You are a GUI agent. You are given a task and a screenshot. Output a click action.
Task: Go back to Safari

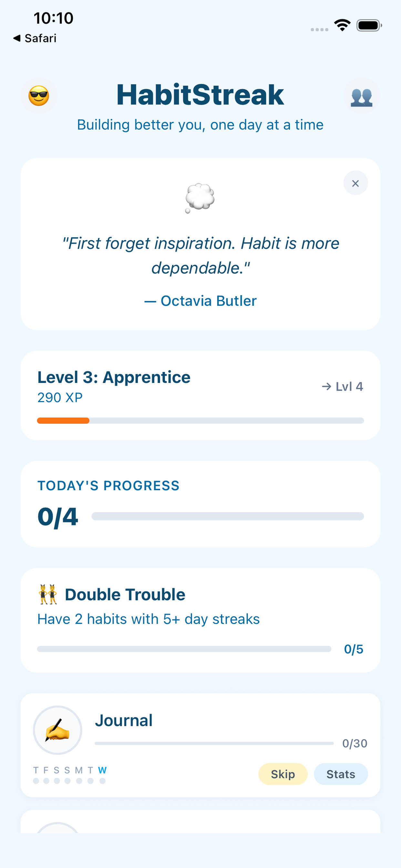(35, 38)
